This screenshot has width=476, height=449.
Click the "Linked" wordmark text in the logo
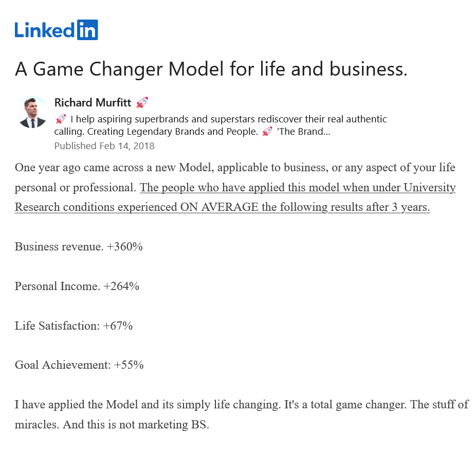pyautogui.click(x=45, y=30)
